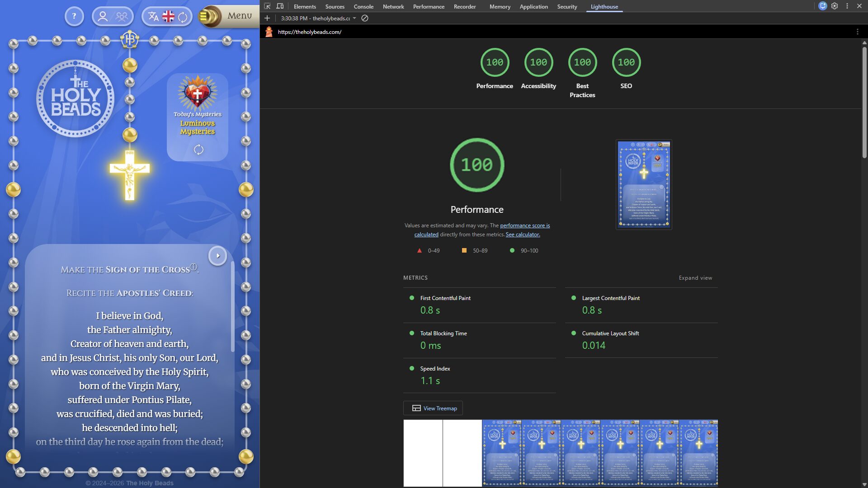Click The Holy Beads logo
The width and height of the screenshot is (868, 488).
(75, 99)
